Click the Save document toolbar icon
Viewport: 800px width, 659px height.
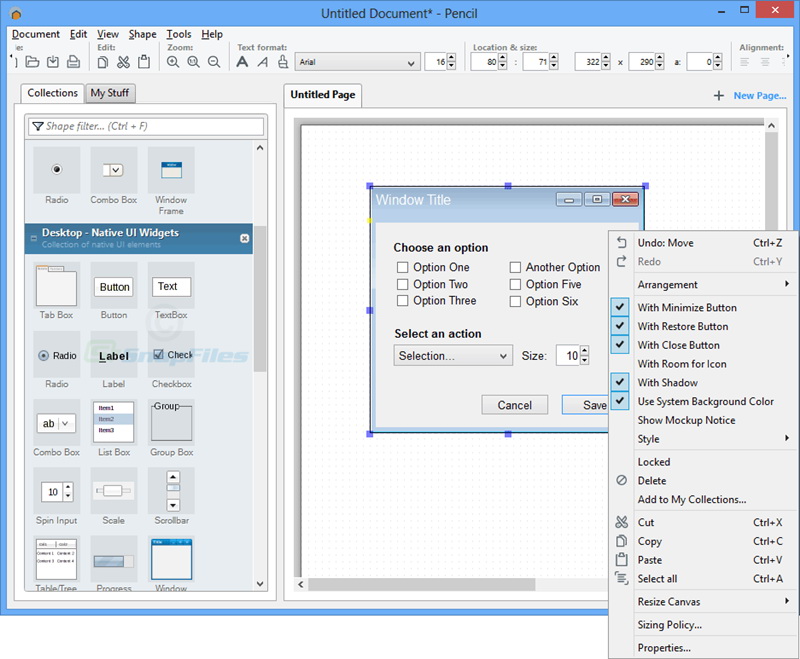[53, 62]
